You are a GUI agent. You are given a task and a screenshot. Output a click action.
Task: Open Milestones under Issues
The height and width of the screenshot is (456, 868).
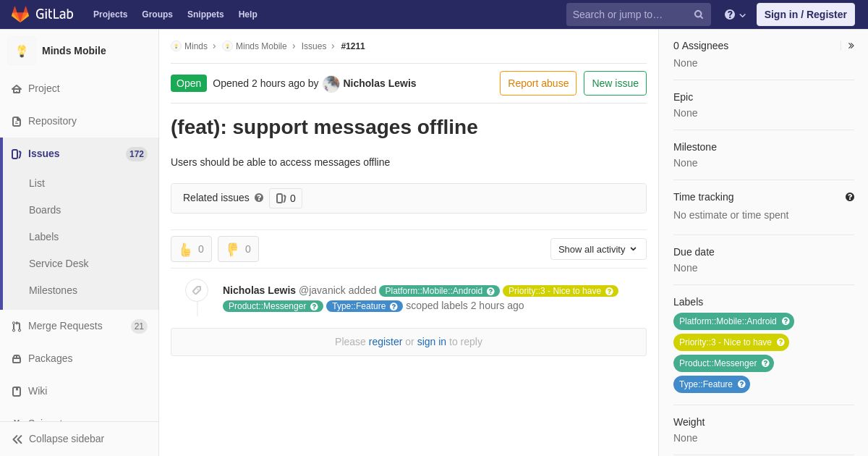[53, 290]
